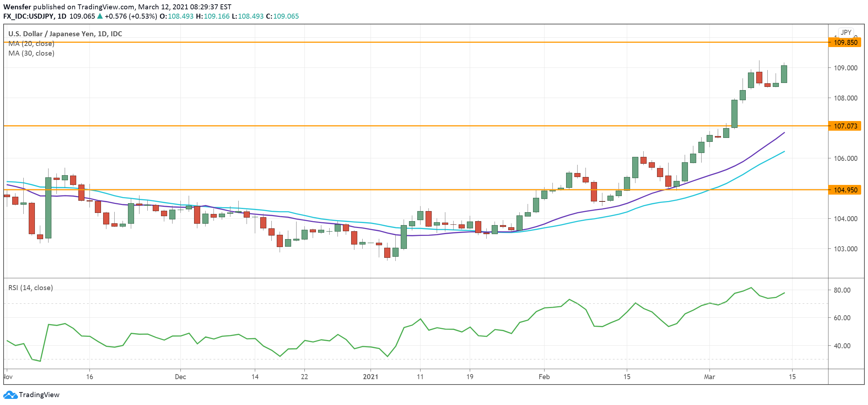Open the FX_IDC:USDJPY symbol selector
Viewport: 868px width, 405px height.
(29, 16)
